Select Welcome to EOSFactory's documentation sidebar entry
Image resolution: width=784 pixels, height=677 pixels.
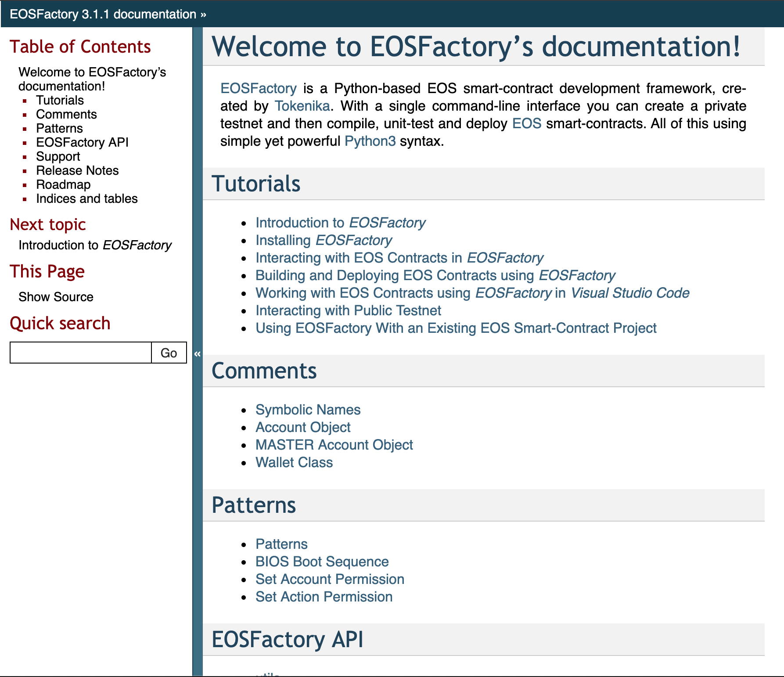[x=92, y=79]
